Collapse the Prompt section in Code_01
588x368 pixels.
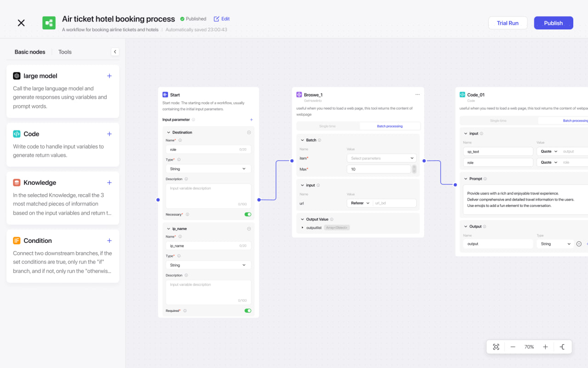click(465, 179)
